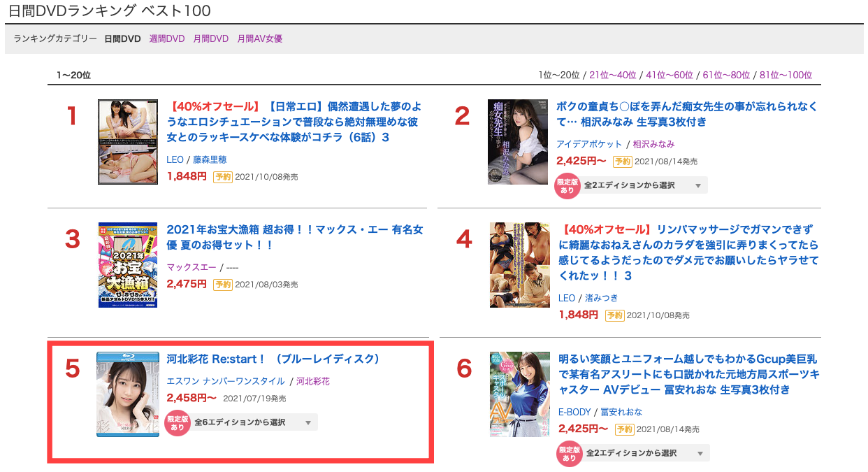Click the 限定版あり badge on rank 6 item
This screenshot has height=472, width=868.
570,454
